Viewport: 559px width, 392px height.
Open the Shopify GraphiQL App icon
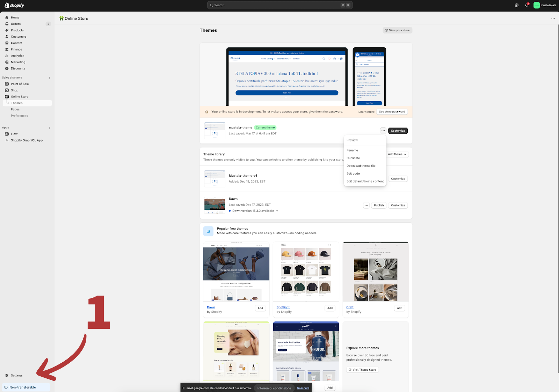(7, 140)
